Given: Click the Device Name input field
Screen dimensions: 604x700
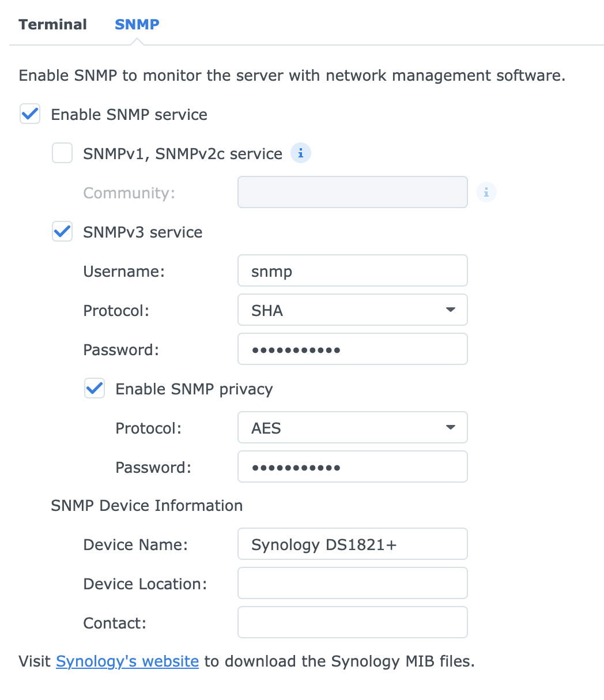Looking at the screenshot, I should [x=352, y=544].
